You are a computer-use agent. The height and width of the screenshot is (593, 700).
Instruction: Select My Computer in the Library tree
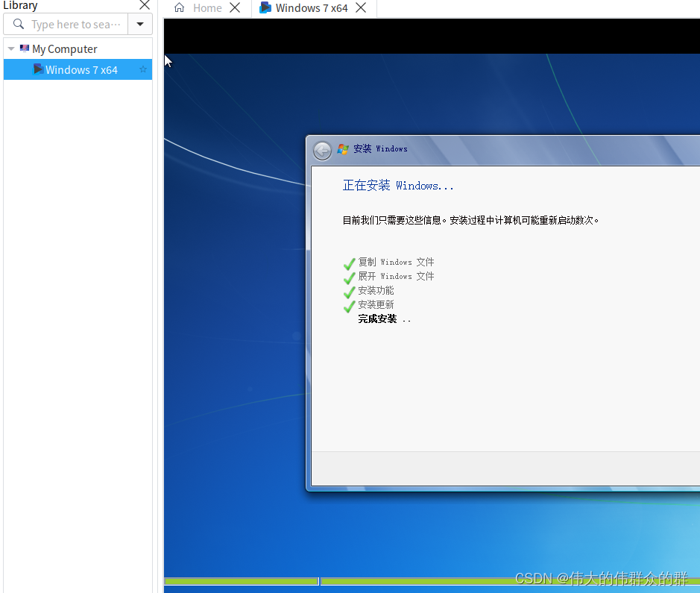[63, 48]
